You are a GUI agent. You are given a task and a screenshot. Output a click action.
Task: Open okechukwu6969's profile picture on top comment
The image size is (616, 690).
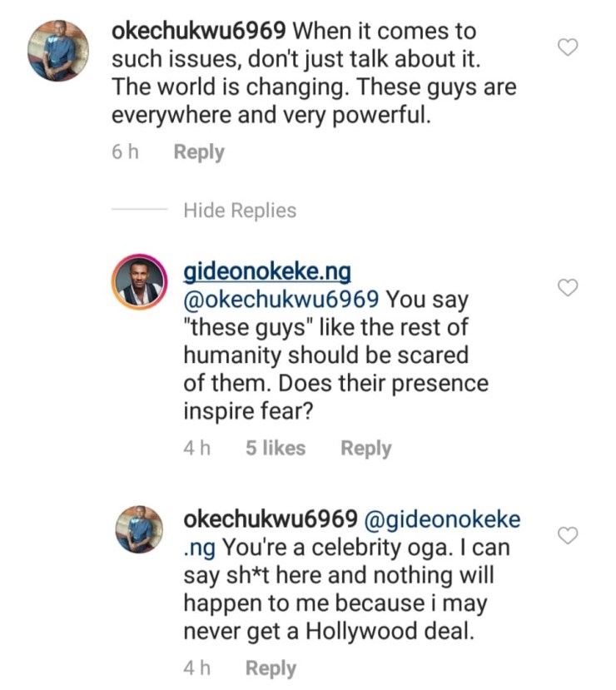(60, 50)
